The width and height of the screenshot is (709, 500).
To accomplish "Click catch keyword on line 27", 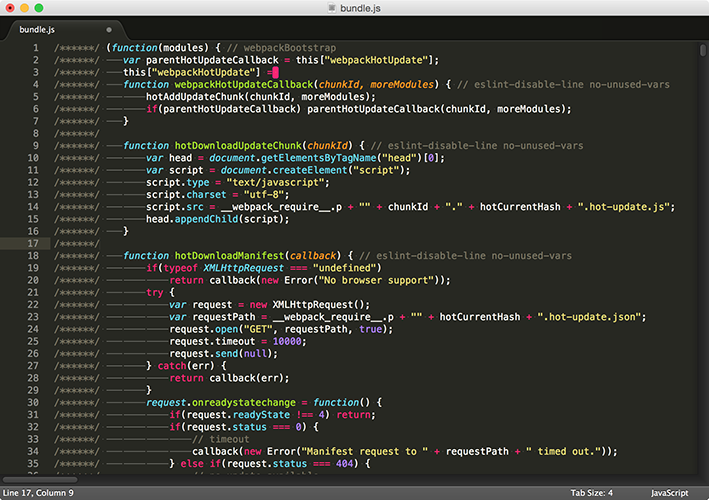I will (172, 366).
